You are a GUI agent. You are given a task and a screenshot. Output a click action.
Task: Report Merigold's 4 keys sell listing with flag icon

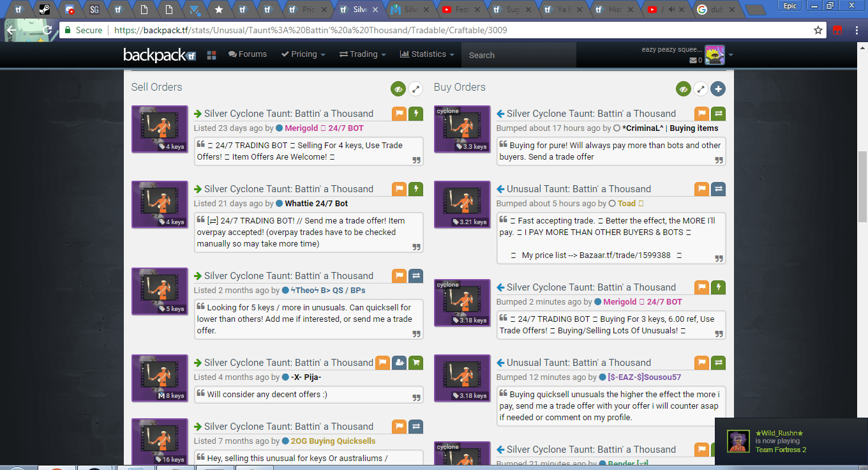point(399,114)
